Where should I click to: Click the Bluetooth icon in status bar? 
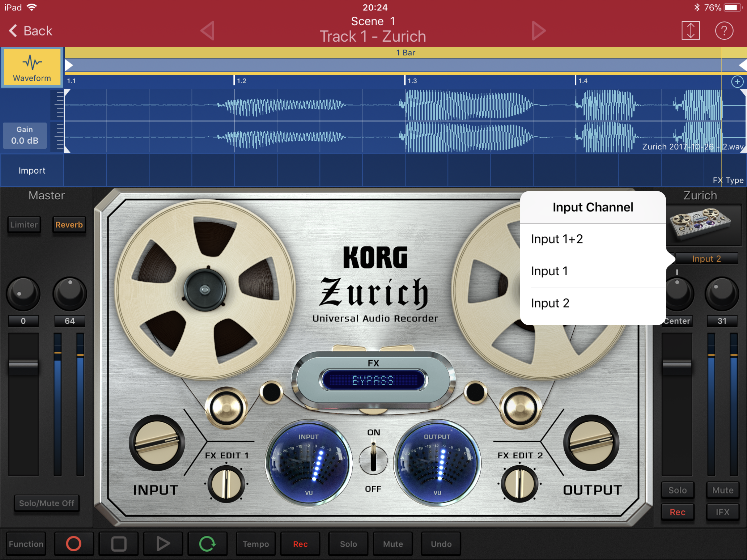pos(697,7)
